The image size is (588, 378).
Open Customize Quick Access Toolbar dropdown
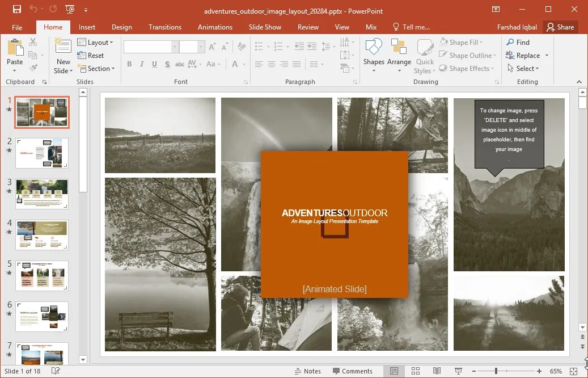86,10
